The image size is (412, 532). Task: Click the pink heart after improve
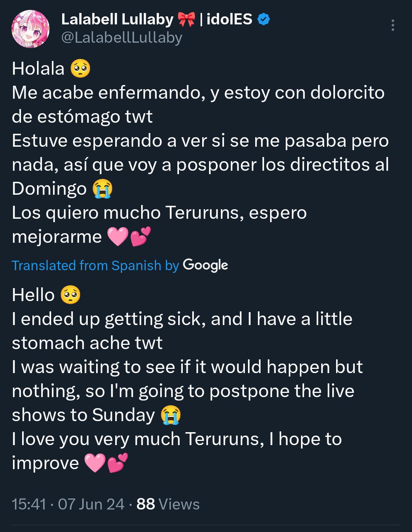(95, 463)
